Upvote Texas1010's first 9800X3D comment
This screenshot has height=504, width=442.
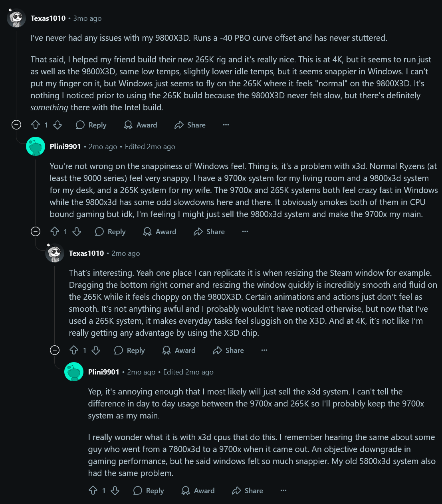(x=36, y=125)
